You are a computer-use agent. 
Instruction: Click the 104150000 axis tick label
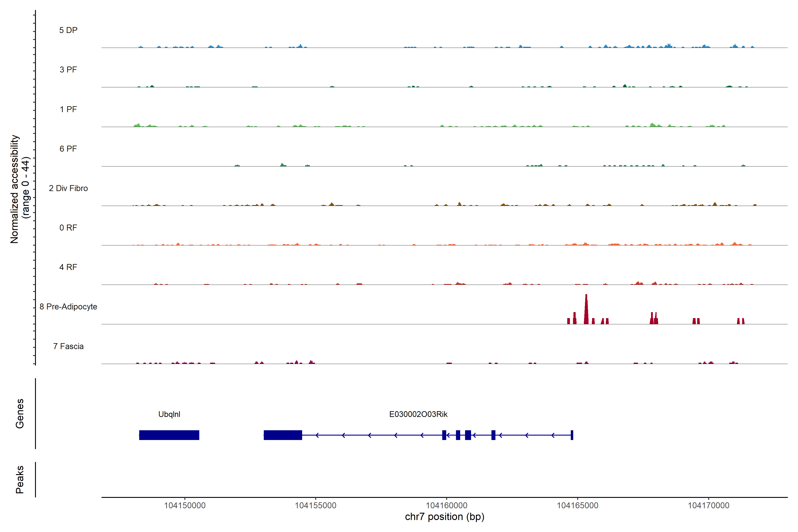click(x=185, y=506)
